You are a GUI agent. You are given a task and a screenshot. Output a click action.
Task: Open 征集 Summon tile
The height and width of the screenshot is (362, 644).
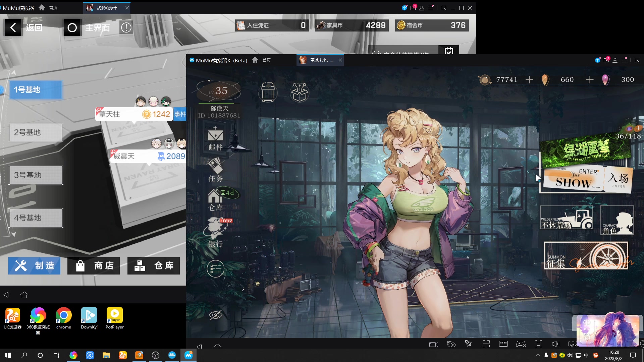coord(586,255)
